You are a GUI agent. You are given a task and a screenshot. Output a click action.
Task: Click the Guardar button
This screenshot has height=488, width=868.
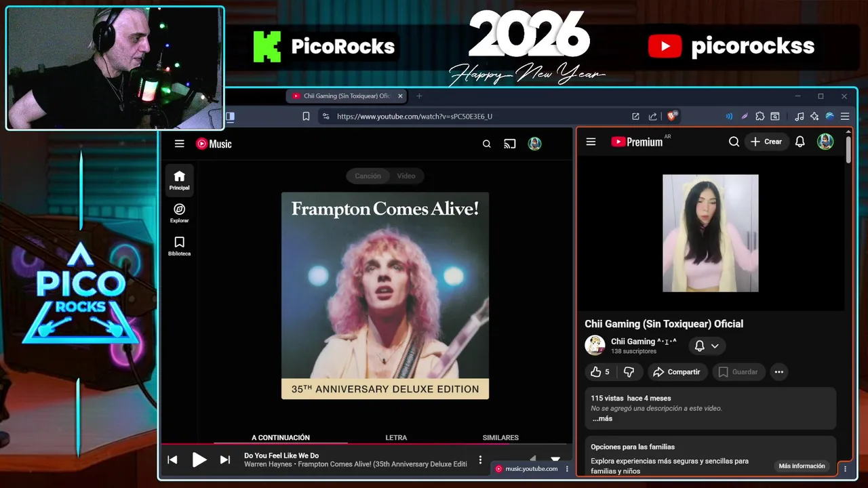(738, 371)
